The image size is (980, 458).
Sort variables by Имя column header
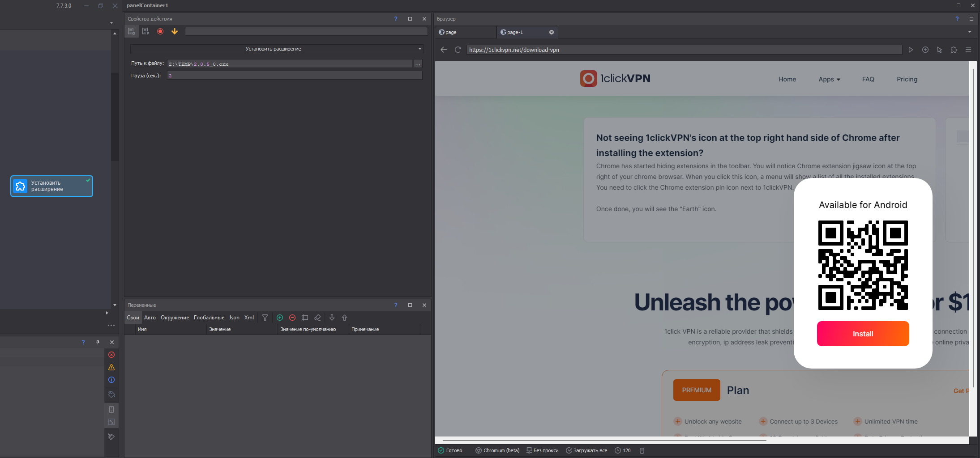(x=170, y=329)
